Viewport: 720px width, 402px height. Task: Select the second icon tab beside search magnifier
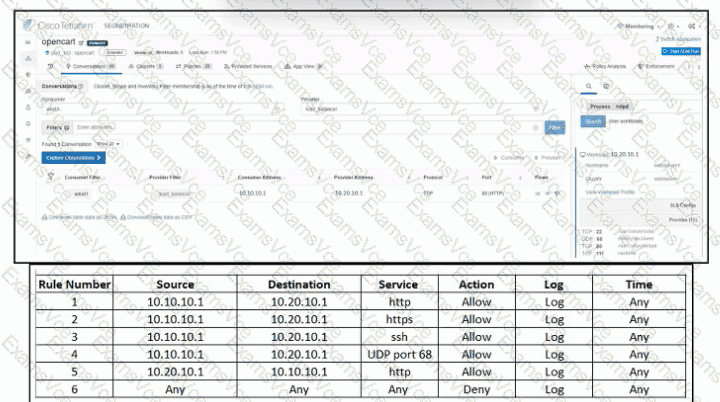[x=606, y=86]
